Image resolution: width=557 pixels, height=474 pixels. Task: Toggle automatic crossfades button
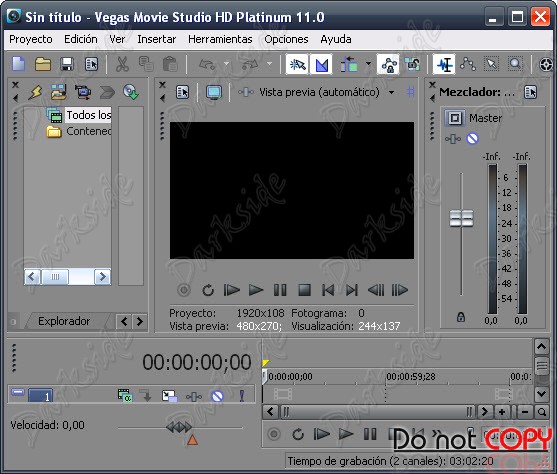(x=321, y=64)
